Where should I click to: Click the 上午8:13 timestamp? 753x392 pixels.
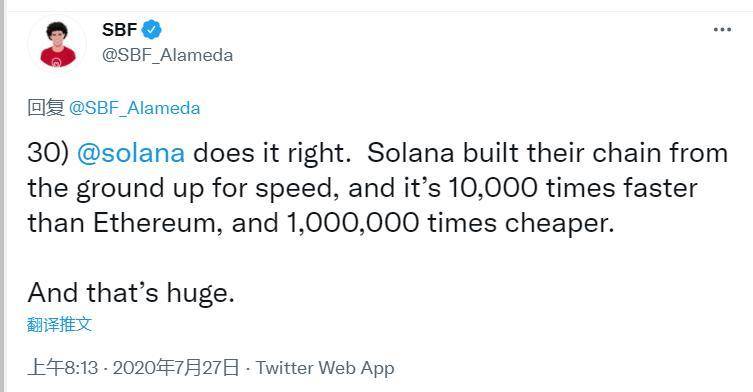point(62,368)
